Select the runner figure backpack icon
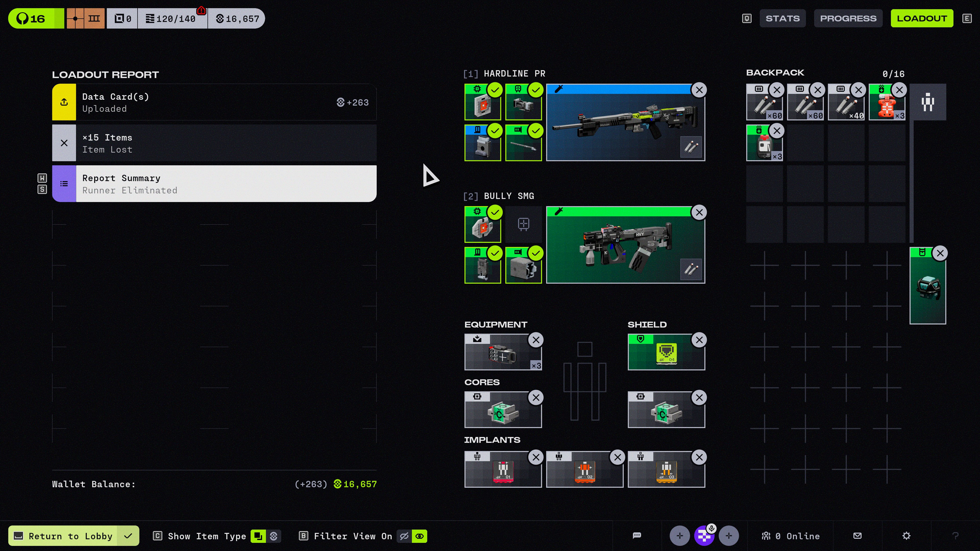Image resolution: width=980 pixels, height=551 pixels. [927, 102]
